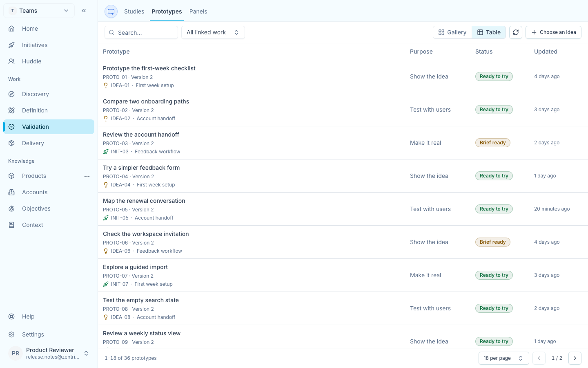Click the Prototype column header

click(116, 52)
